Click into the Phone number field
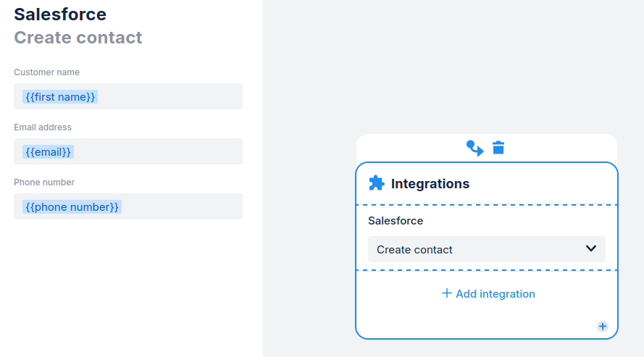The image size is (644, 357). click(x=181, y=206)
